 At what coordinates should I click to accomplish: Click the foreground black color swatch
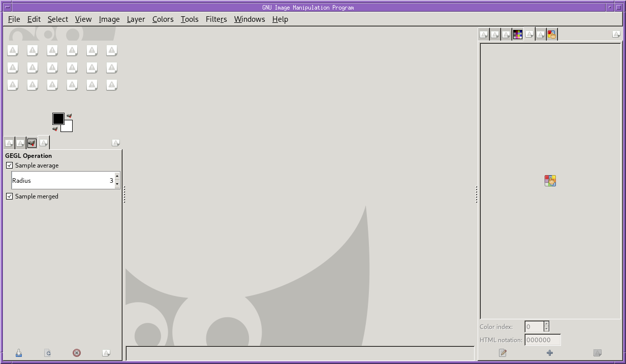pos(58,118)
